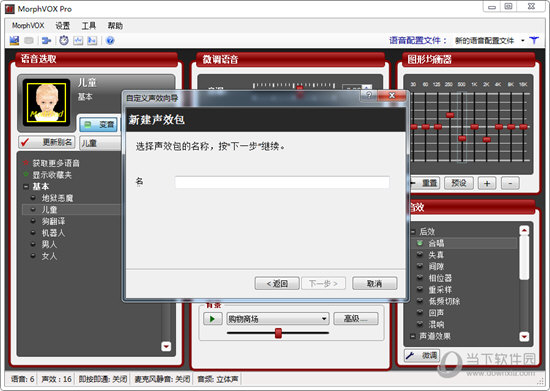Click the child voice avatar thumbnail

pos(47,102)
